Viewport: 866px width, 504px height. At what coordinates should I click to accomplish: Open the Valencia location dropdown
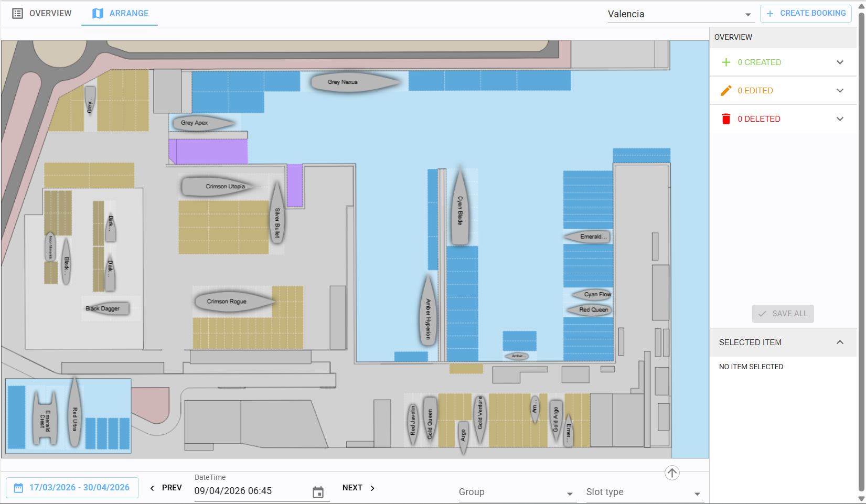click(680, 14)
